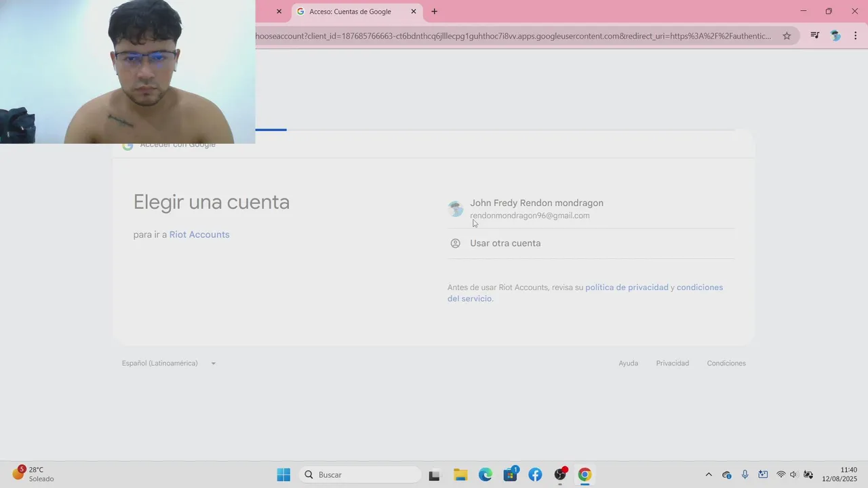868x488 pixels.
Task: Open volume speaker tray icon
Action: tap(794, 474)
